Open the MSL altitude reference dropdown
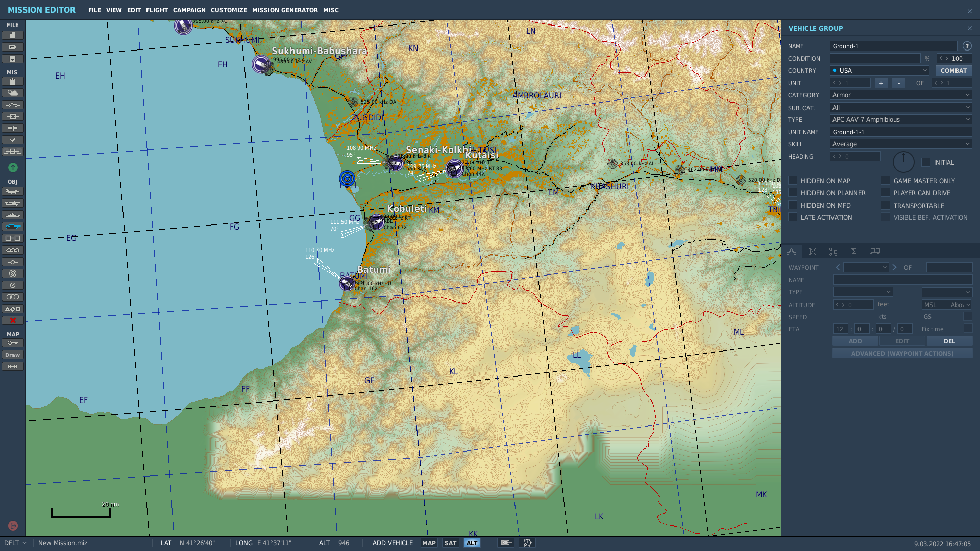The height and width of the screenshot is (551, 980). pos(947,305)
